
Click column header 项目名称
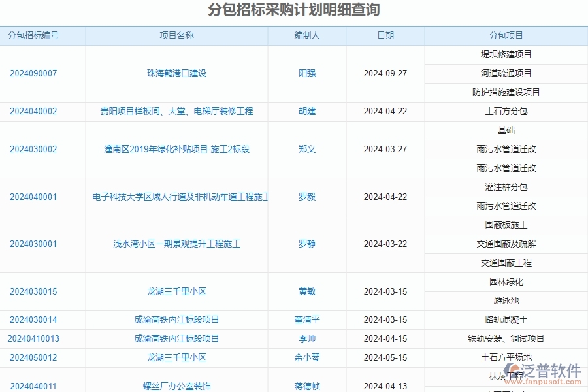[x=177, y=36]
